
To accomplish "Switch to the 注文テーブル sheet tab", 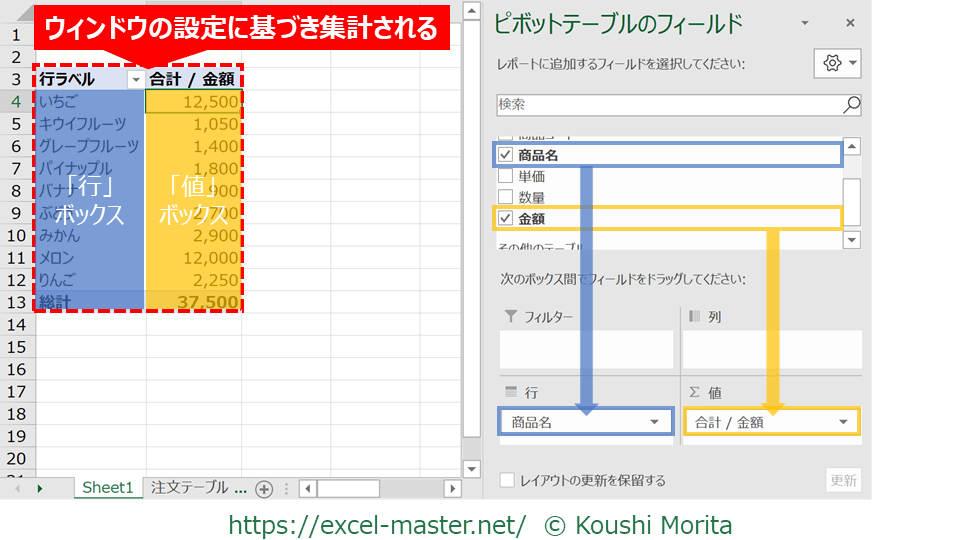I will [x=197, y=488].
